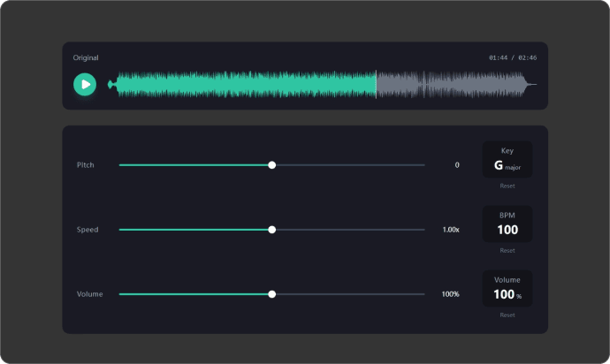Click the Volume 100% box
Image resolution: width=610 pixels, height=364 pixels.
pos(507,289)
